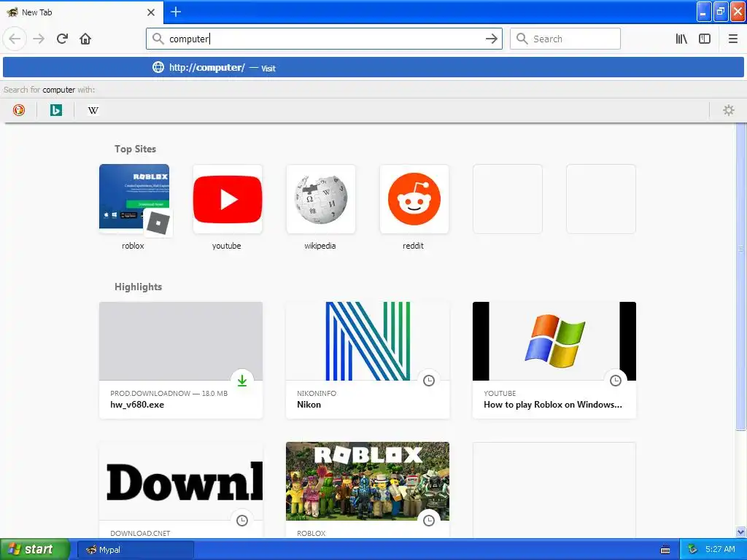Click clock icon on YouTube highlight card
The height and width of the screenshot is (560, 747).
pos(616,381)
